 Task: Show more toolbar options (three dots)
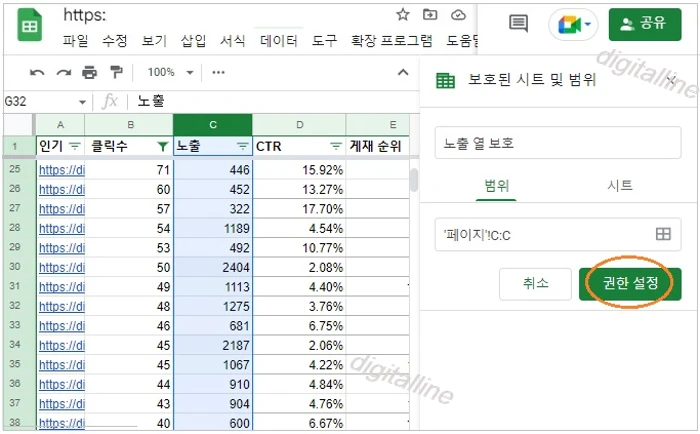point(218,72)
